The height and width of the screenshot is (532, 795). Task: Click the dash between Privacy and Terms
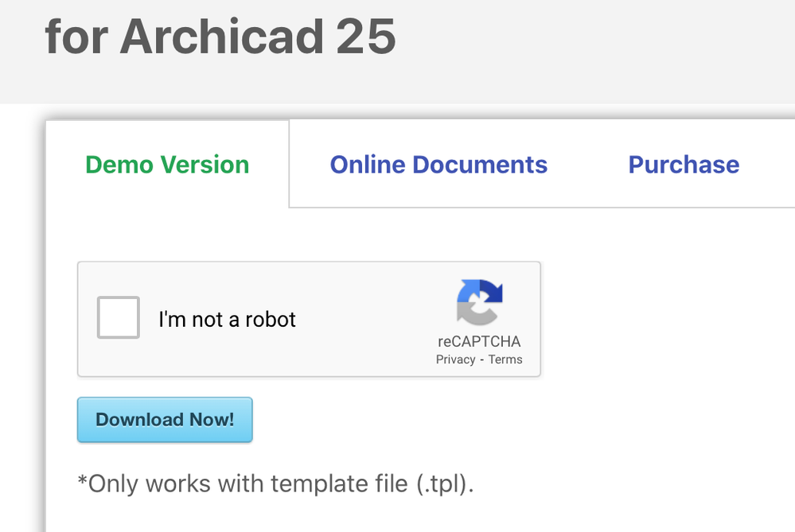[481, 359]
